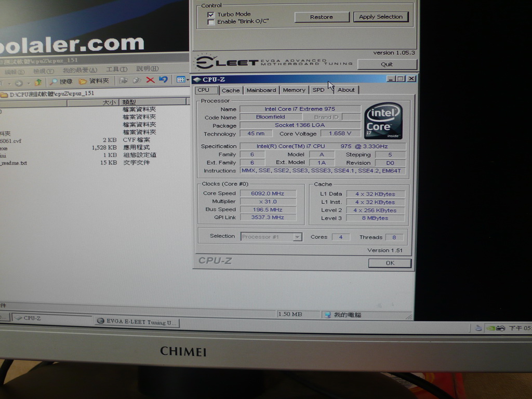Click the blue Undo arrow in Explorer toolbar
532x399 pixels.
(x=163, y=79)
